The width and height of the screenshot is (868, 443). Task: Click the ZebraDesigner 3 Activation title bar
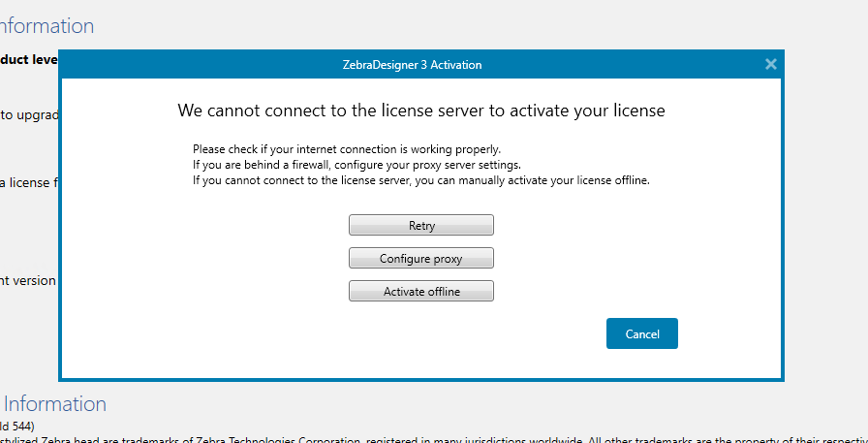coord(420,65)
